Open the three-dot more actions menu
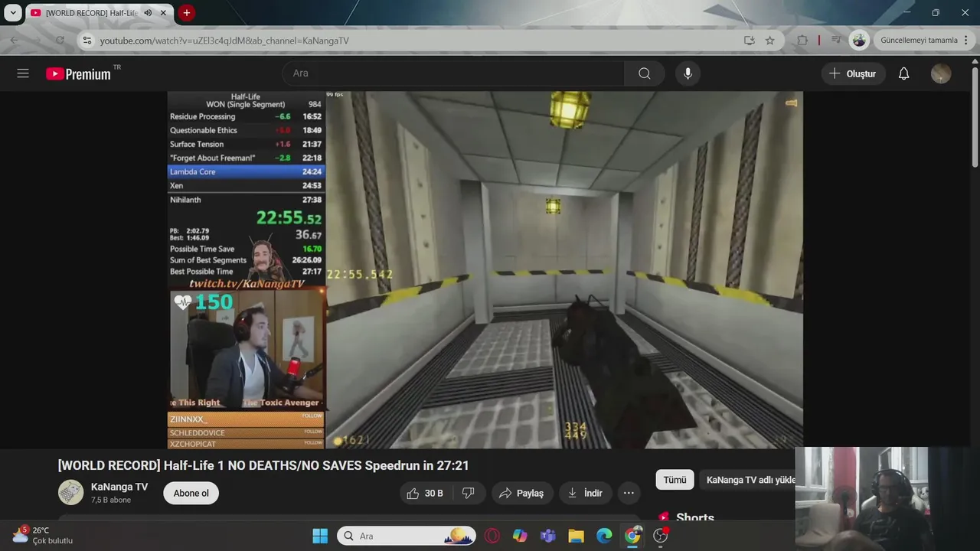Screen dimensions: 980x551 pos(629,494)
